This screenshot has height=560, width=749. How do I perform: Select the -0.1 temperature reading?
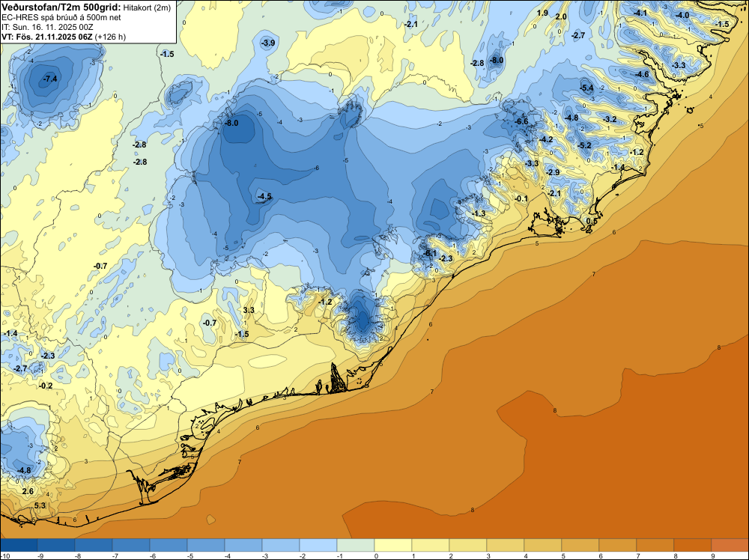tap(521, 198)
